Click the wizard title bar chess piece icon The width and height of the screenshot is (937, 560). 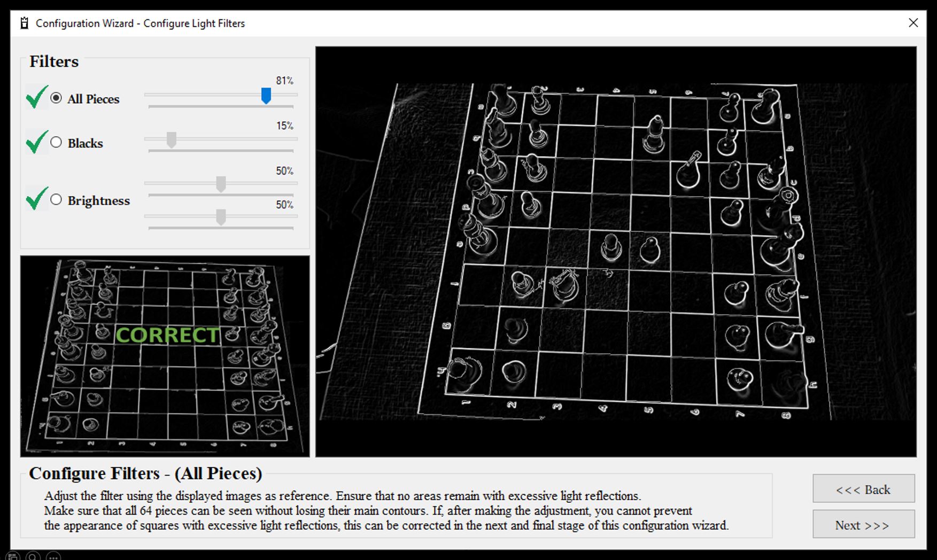click(x=24, y=23)
